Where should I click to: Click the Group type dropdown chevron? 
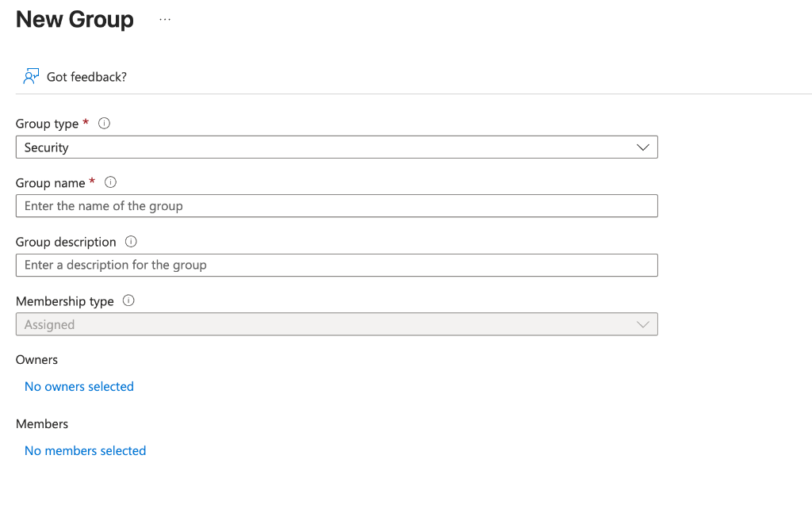[643, 147]
